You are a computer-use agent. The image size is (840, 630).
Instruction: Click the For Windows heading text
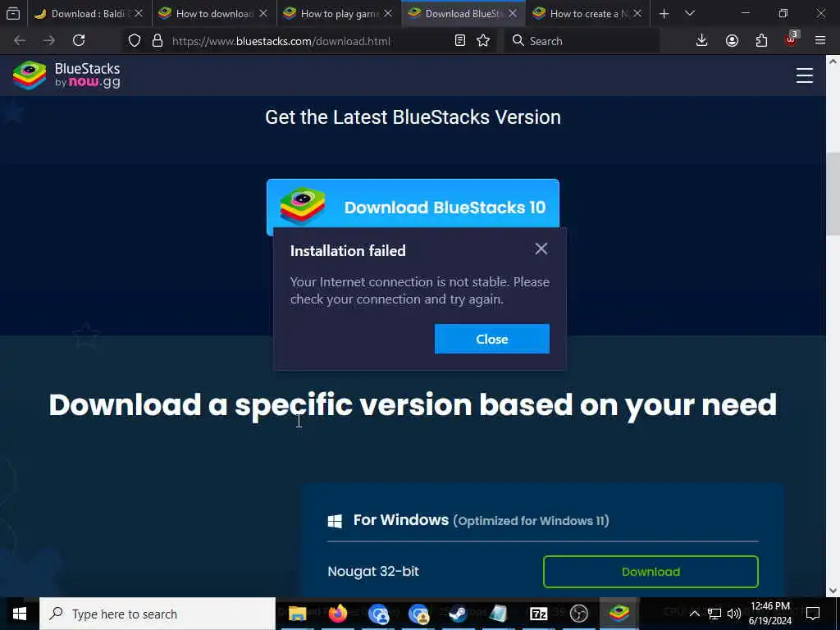point(401,519)
